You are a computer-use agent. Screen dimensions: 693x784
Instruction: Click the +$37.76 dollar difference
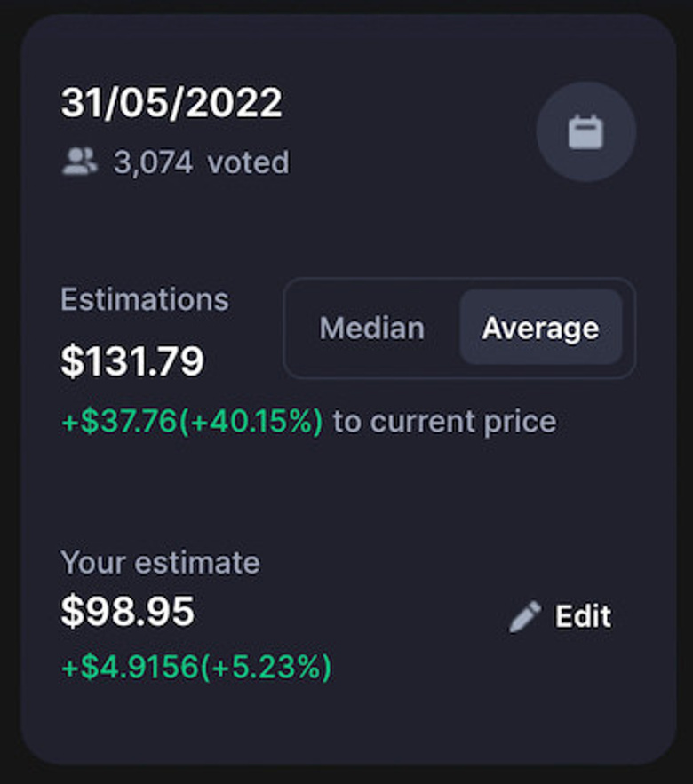[x=119, y=421]
